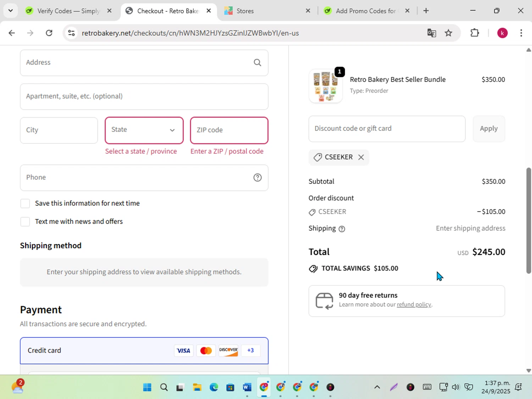Click the shipping info question mark icon

point(342,229)
